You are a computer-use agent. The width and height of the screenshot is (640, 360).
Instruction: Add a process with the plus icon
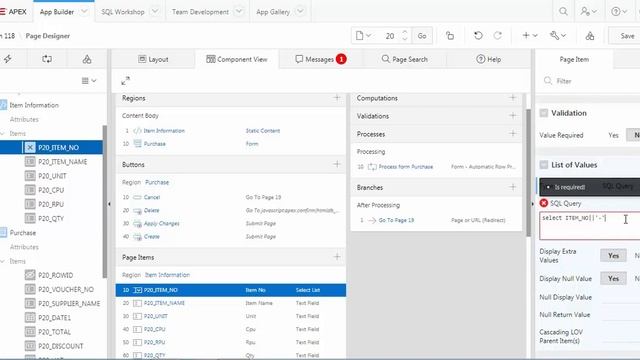[x=513, y=133]
